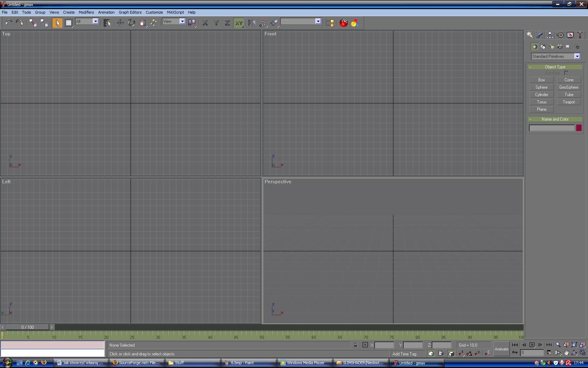Open the View reference coordinate dropdown
588x368 pixels.
click(x=174, y=21)
